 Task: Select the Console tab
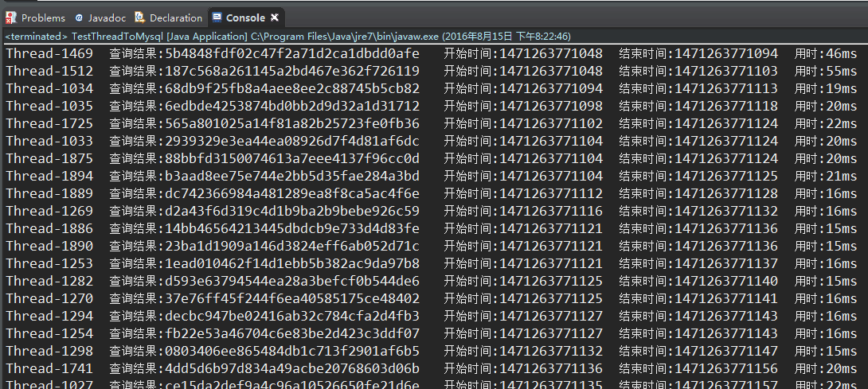pos(245,18)
